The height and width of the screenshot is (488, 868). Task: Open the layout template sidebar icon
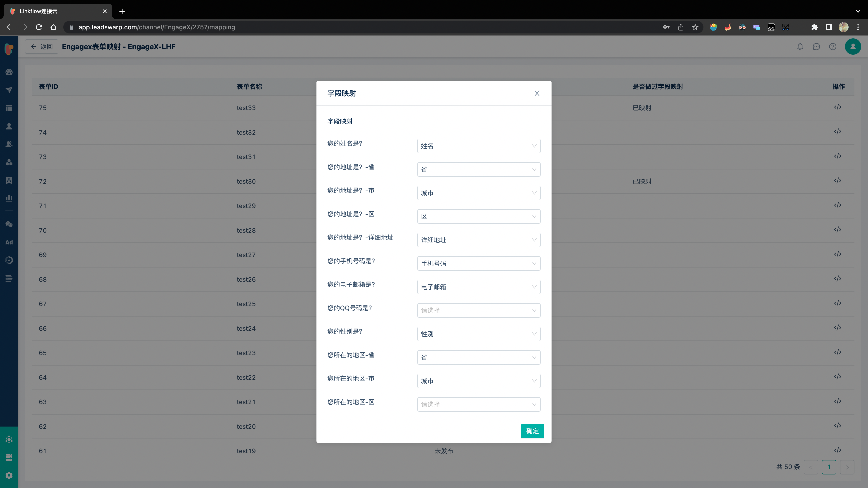pyautogui.click(x=9, y=108)
